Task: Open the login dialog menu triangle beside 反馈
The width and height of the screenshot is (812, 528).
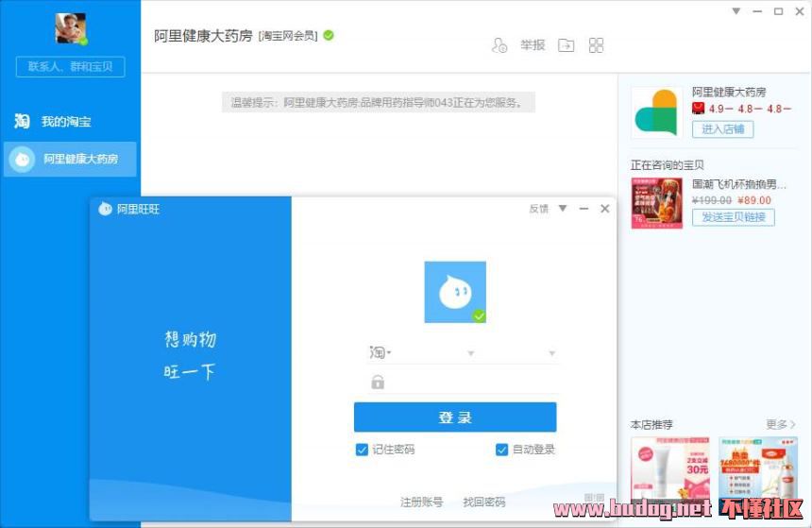Action: (563, 209)
